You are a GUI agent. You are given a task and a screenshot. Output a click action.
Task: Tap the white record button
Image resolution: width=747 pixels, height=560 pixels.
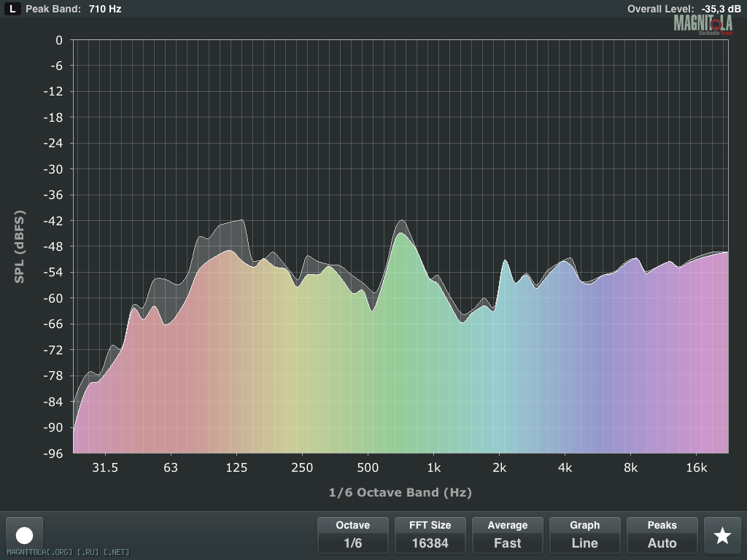click(x=24, y=535)
